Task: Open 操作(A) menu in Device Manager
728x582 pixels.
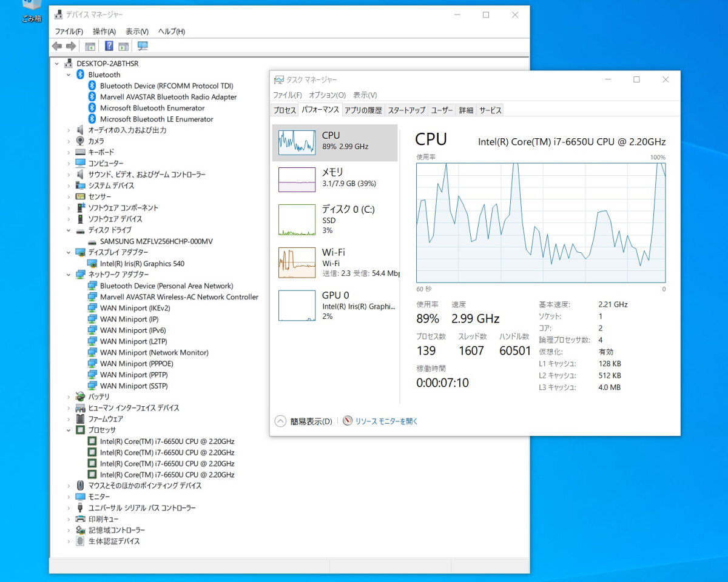Action: click(104, 32)
